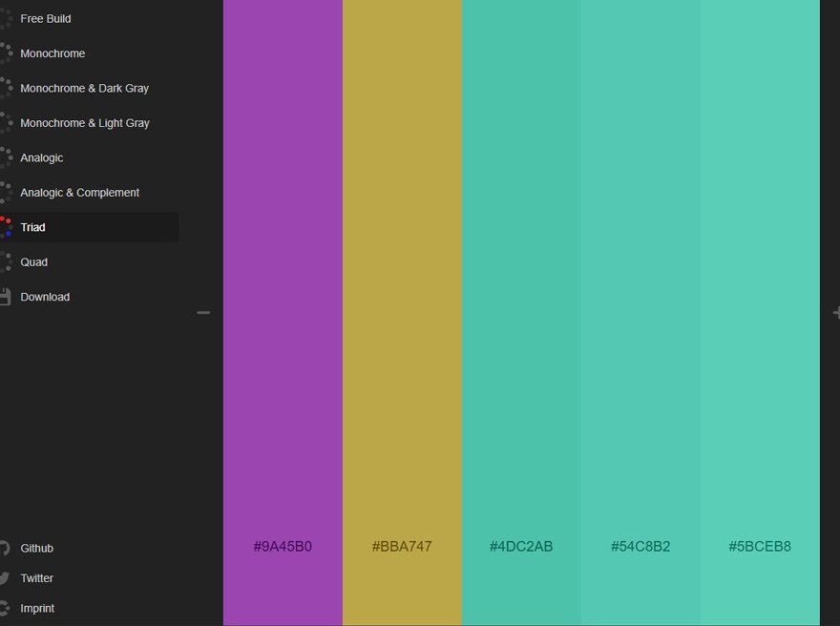Select the teal #4DC2AB color swatch
Viewport: 840px width, 626px height.
coord(521,313)
